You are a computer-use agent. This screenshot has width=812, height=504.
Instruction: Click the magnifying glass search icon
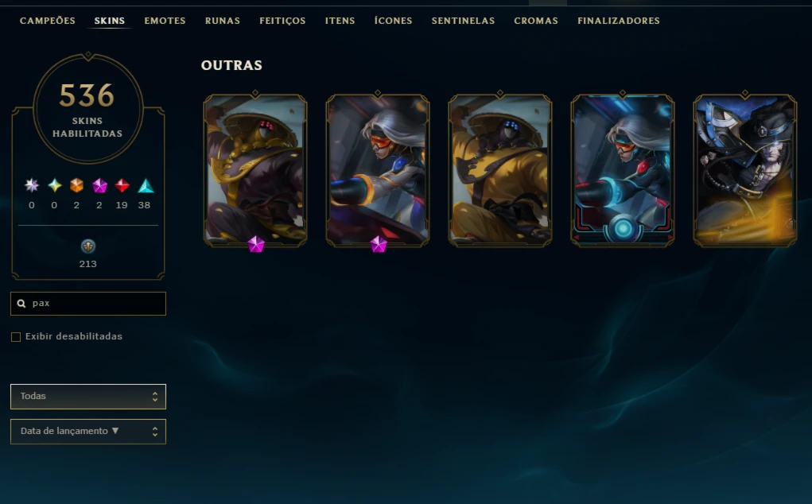pyautogui.click(x=21, y=303)
